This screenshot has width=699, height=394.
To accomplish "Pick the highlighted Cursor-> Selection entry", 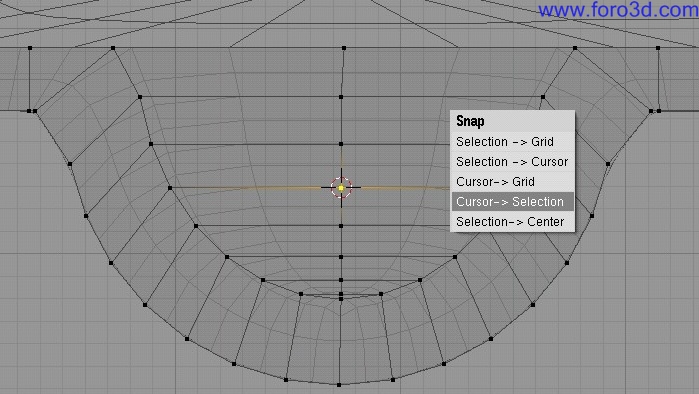I will click(512, 202).
